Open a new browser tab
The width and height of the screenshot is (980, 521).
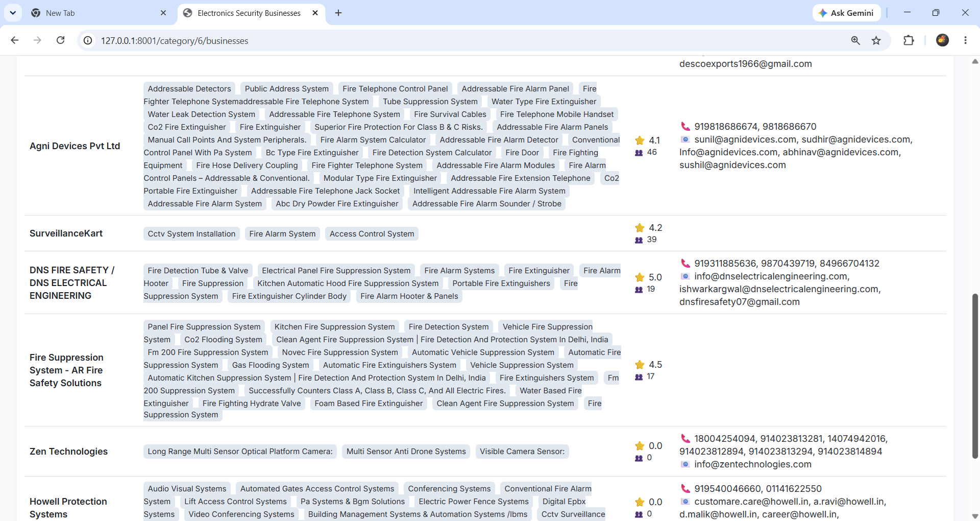(x=338, y=13)
